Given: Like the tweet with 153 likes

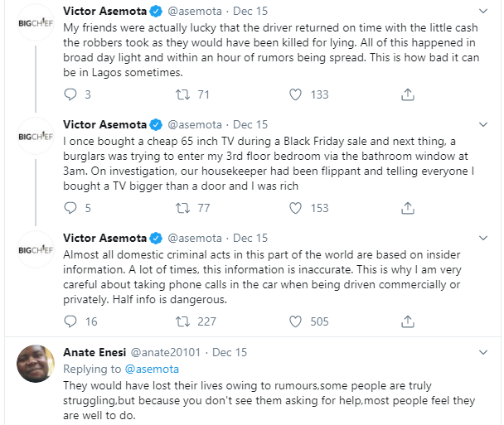Looking at the screenshot, I should click(x=296, y=208).
